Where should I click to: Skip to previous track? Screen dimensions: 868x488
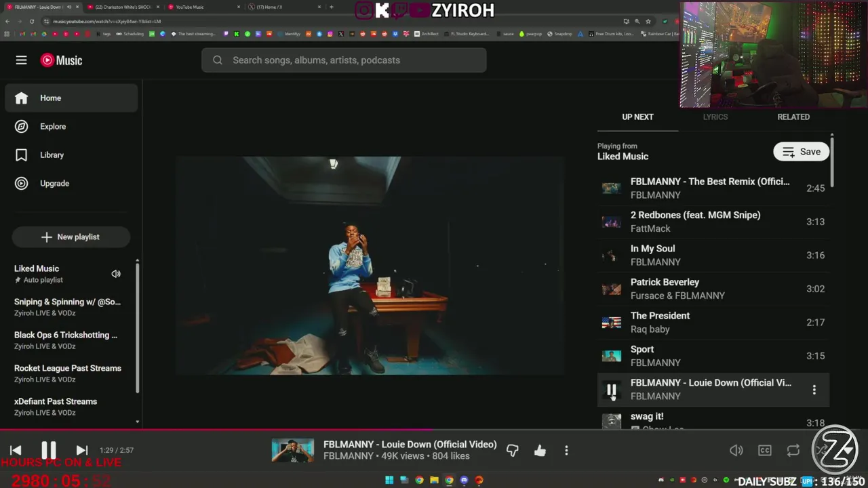coord(16,450)
